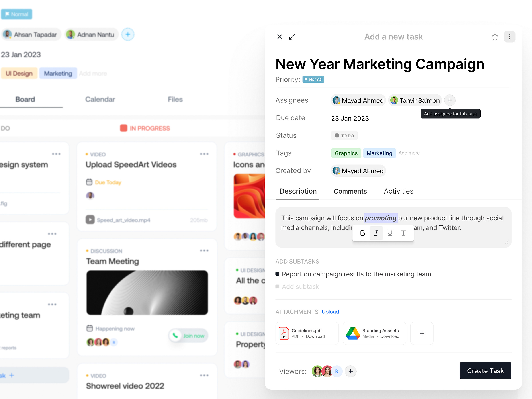Click the text style icon in formatting toolbar

pyautogui.click(x=403, y=233)
